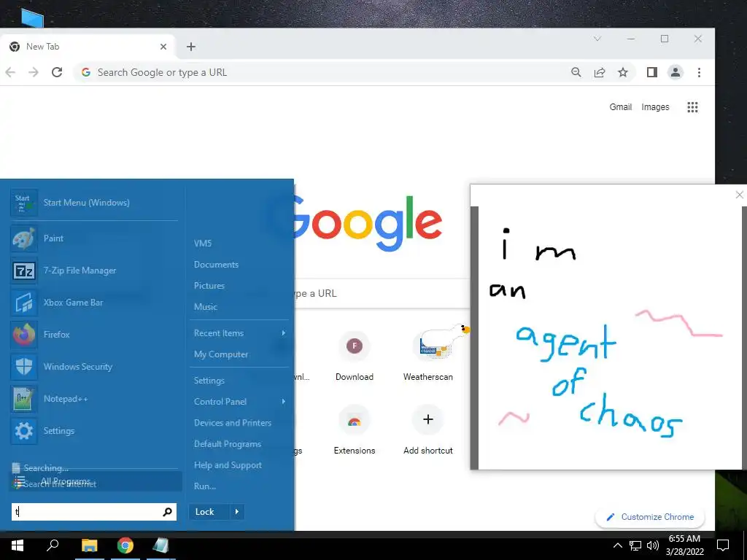747x560 pixels.
Task: Open Download shortcut tile
Action: click(x=354, y=356)
